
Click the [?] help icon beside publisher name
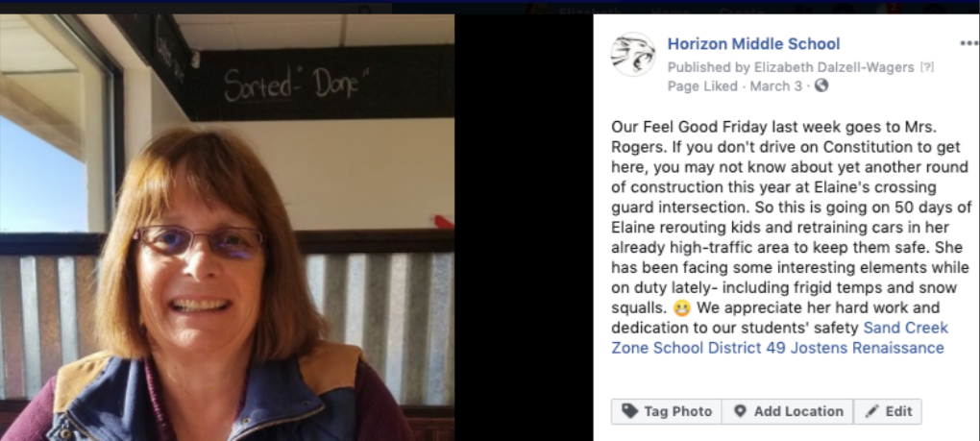coord(927,67)
